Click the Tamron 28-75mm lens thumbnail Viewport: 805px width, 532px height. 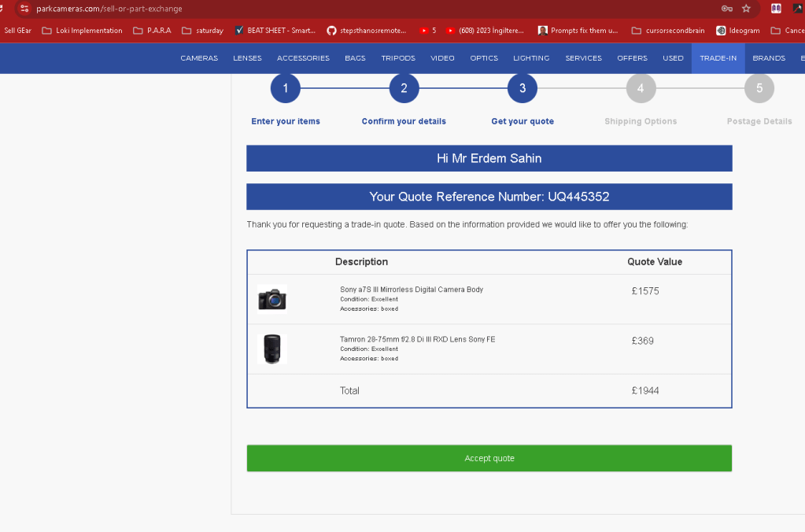(272, 349)
